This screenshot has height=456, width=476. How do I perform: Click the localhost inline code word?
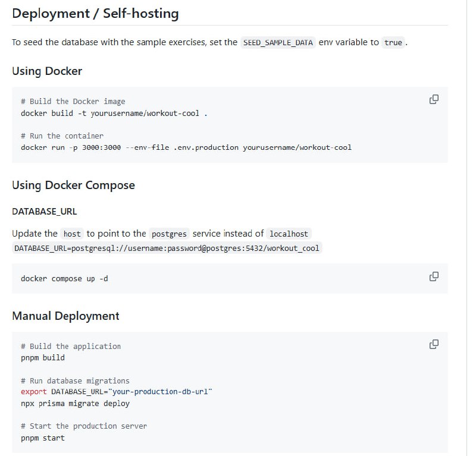(x=289, y=234)
